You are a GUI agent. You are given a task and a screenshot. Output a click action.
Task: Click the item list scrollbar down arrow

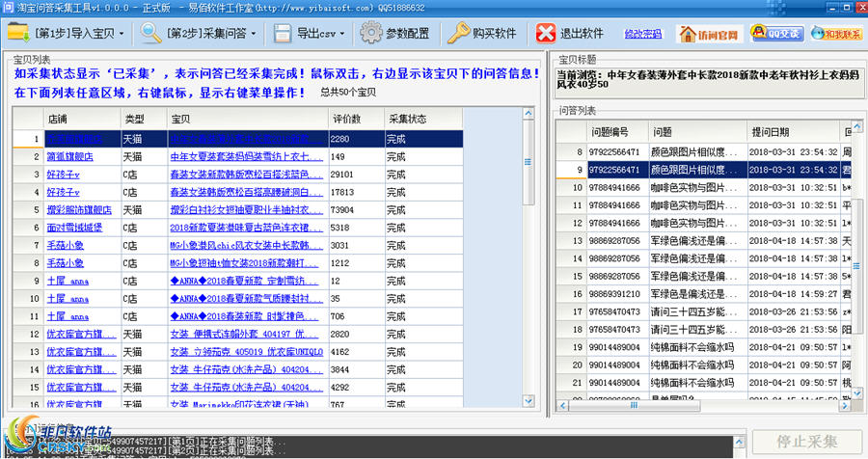pos(529,400)
